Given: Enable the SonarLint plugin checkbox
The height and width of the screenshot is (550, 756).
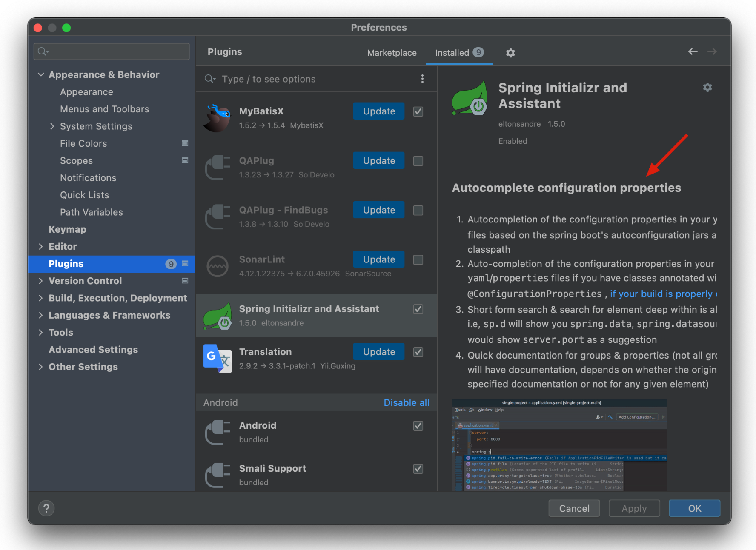Looking at the screenshot, I should click(x=418, y=260).
